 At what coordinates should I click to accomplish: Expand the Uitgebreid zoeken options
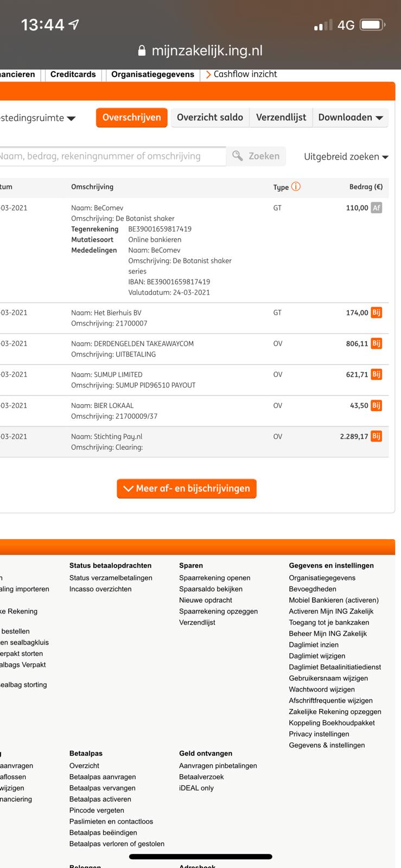coord(346,157)
